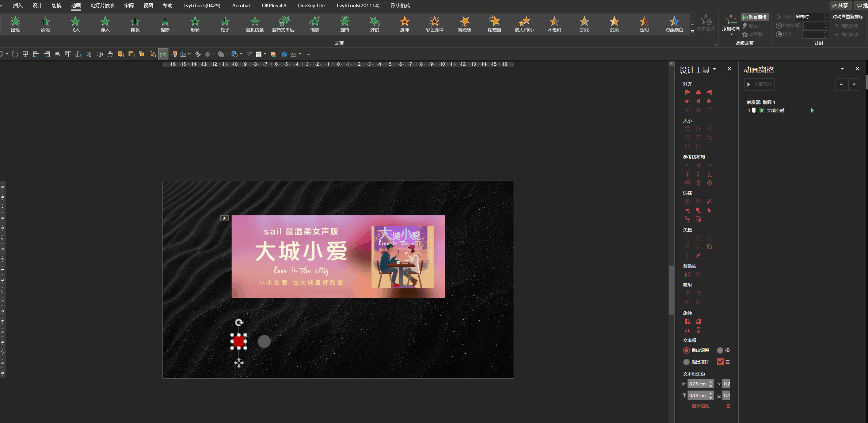Viewport: 868px width, 423px height.
Task: Click the redo icon in quick toolbar
Action: pos(15,54)
